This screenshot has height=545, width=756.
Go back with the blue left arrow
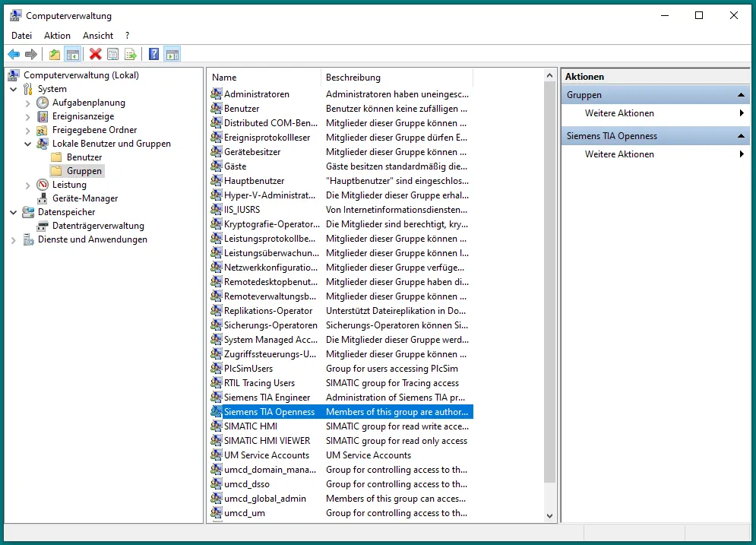click(x=14, y=55)
